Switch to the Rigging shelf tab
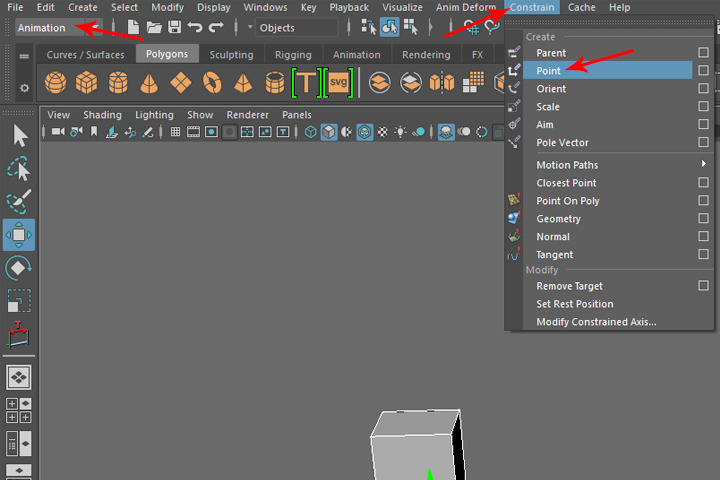Image resolution: width=720 pixels, height=480 pixels. point(293,55)
